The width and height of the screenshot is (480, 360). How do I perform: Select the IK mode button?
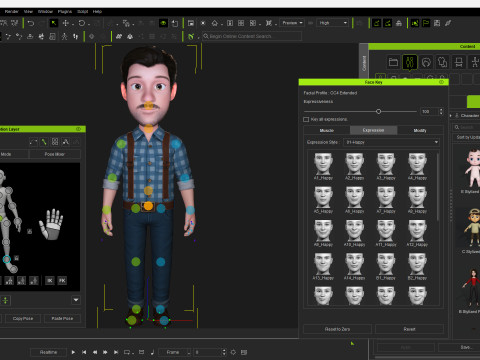click(49, 280)
